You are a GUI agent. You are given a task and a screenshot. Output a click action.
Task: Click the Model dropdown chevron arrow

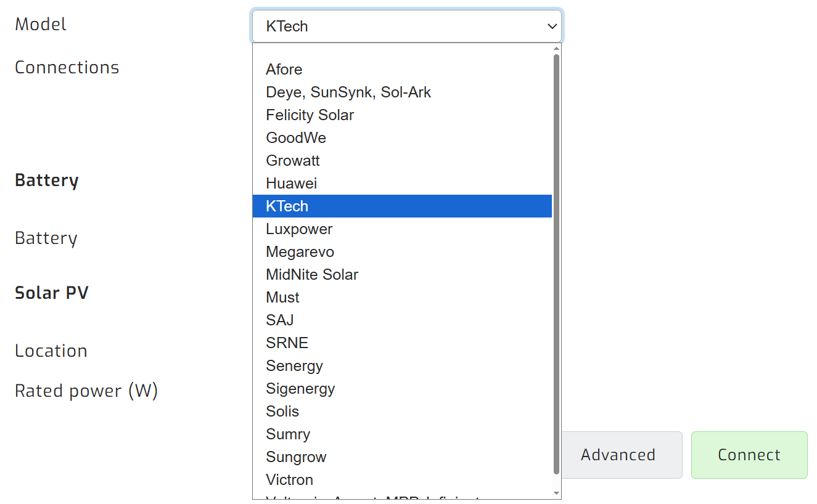552,26
